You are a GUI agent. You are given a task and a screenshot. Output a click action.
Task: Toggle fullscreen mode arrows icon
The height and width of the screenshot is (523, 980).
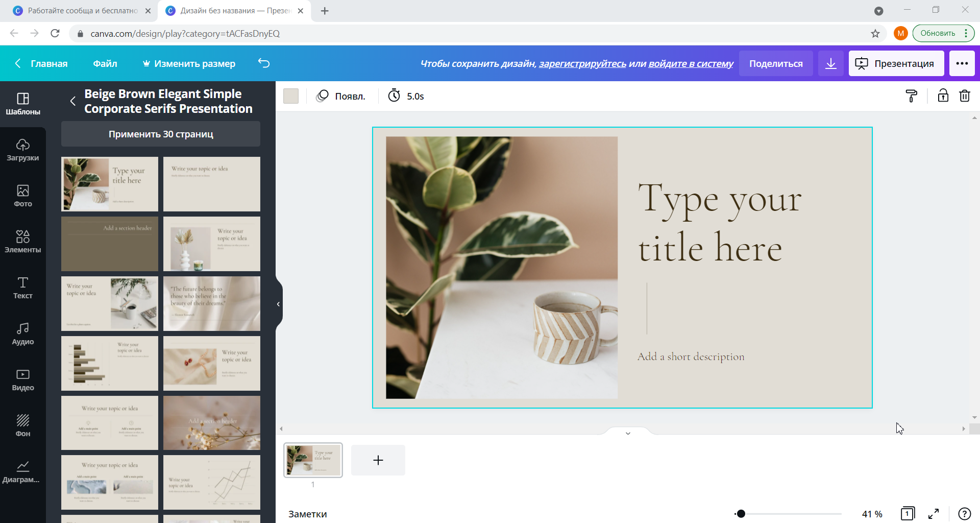click(934, 514)
